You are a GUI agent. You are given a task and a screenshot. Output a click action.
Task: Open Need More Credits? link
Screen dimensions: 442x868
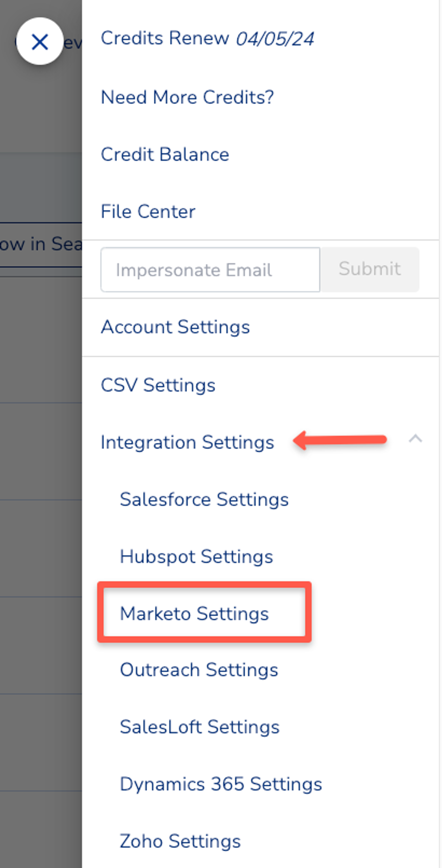(187, 97)
